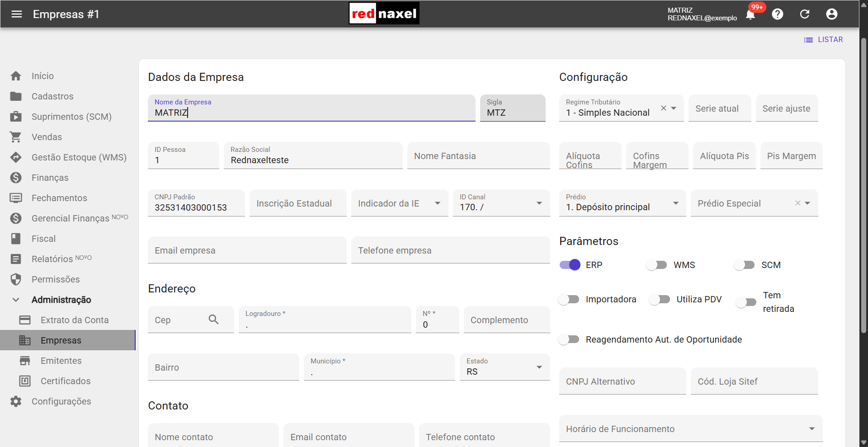Turn on the Importadora switch
The height and width of the screenshot is (447, 868).
tap(569, 299)
